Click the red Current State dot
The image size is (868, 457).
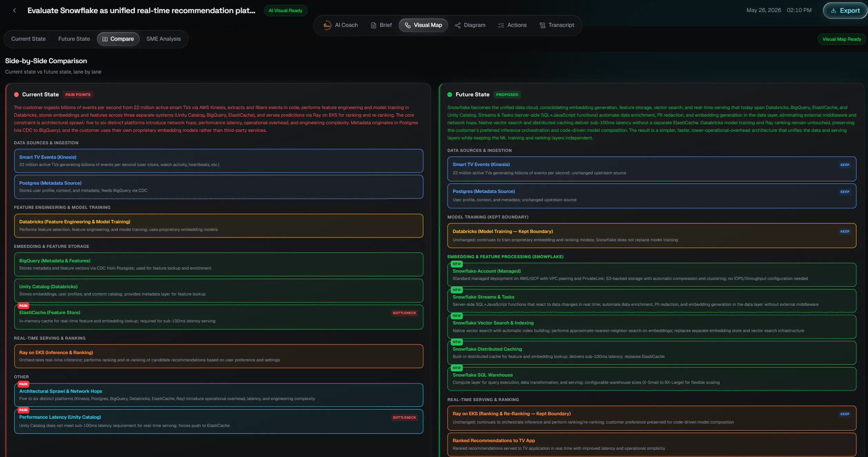16,95
